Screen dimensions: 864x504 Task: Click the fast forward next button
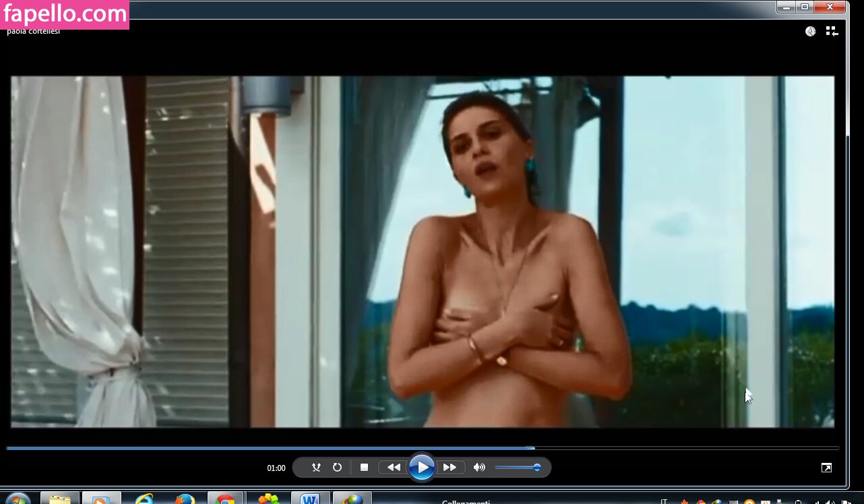click(450, 467)
